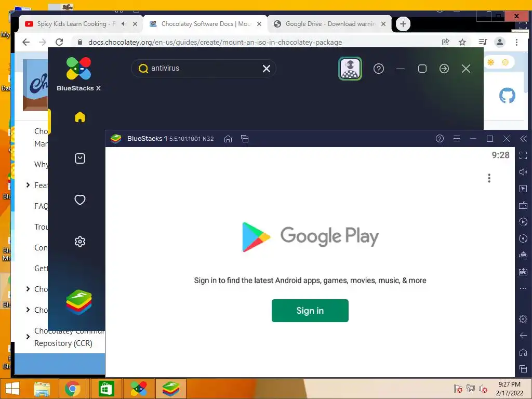Image resolution: width=532 pixels, height=399 pixels.
Task: Toggle light/dark theme on Chocolatey docs
Action: coord(498,62)
